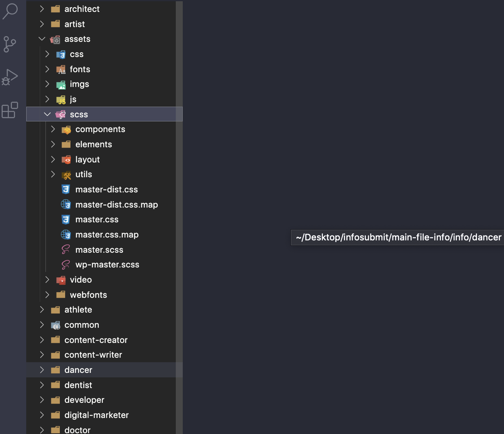
Task: Select the imgs folder label
Action: (x=79, y=84)
